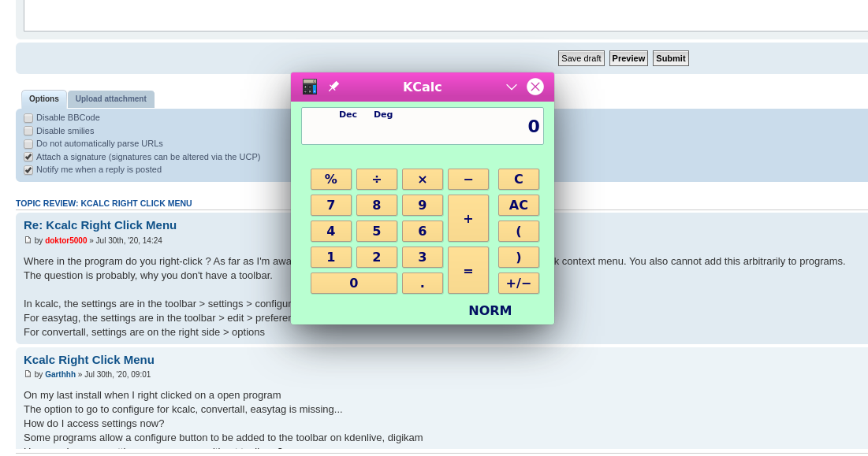Reset the calculator with the AC key
868x456 pixels.
click(519, 205)
